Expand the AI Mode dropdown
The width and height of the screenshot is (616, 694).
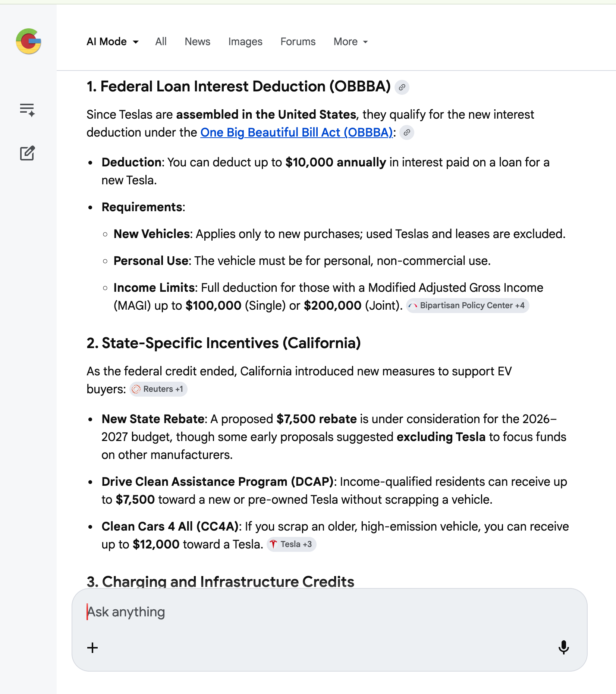[x=113, y=42]
